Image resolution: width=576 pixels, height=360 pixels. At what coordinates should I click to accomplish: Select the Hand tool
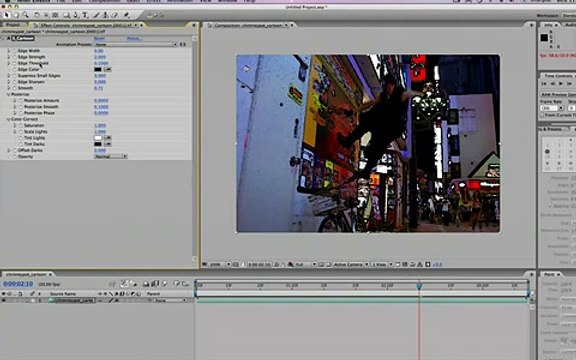click(16, 15)
